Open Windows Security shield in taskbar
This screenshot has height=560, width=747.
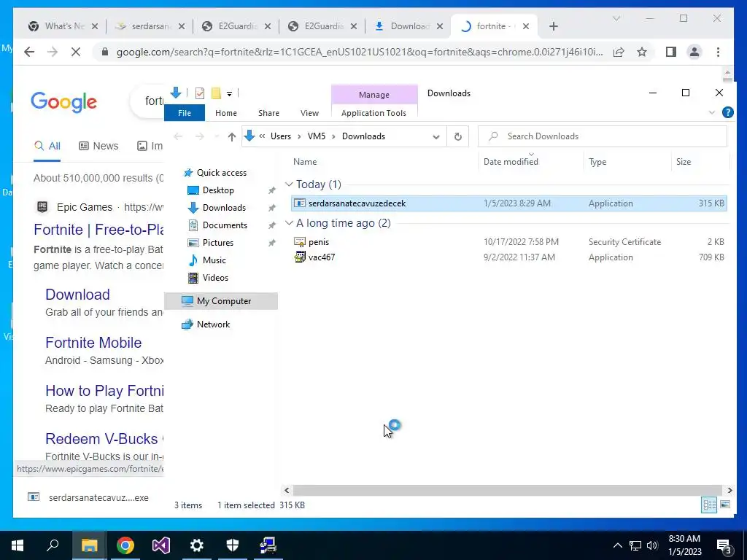(233, 545)
